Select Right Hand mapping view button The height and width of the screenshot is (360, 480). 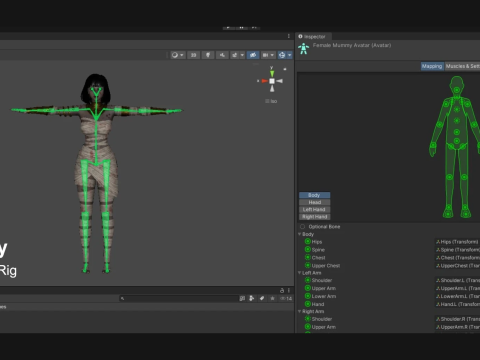[x=314, y=217]
